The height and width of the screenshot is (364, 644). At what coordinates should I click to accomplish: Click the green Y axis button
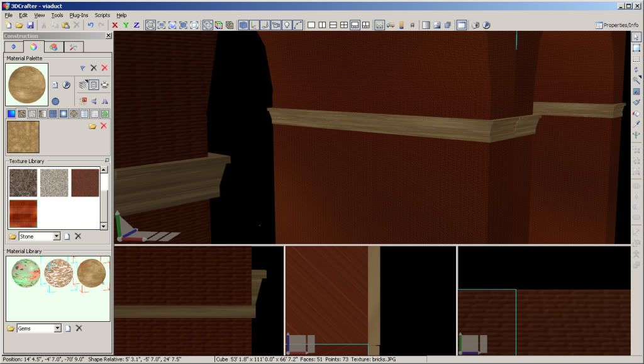click(126, 25)
